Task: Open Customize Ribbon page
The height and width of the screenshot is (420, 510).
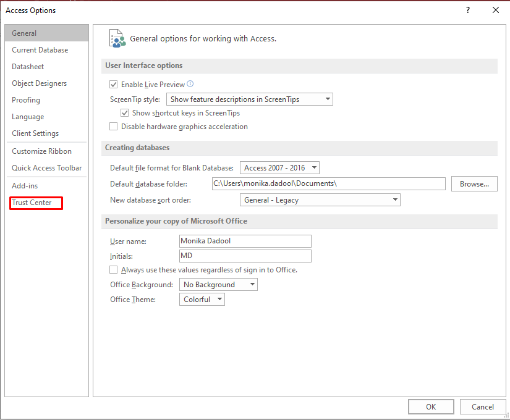Action: [47, 151]
